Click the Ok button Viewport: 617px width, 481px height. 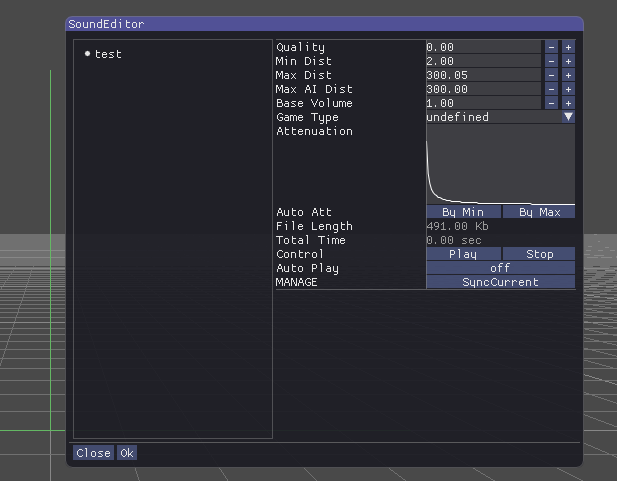(127, 453)
